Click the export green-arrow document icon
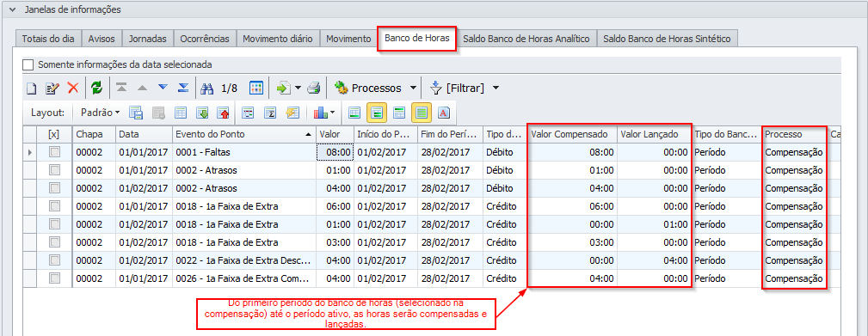Screen dimensions: 868x336 click(x=283, y=88)
